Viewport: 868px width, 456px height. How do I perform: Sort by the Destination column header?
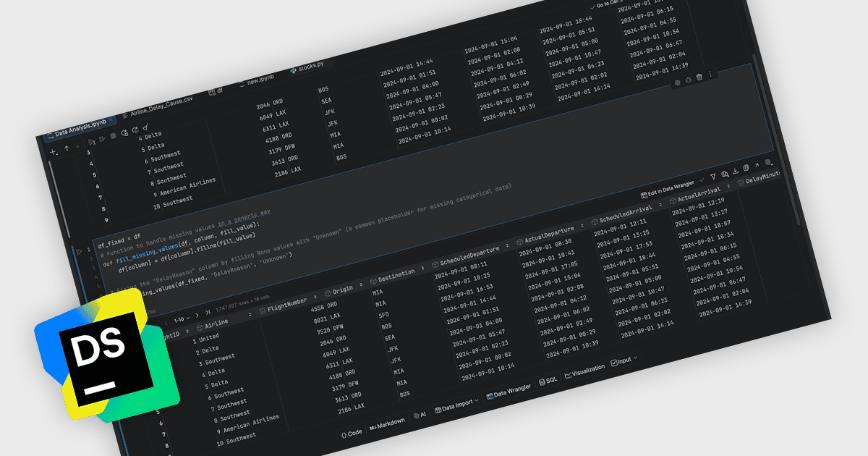click(x=396, y=274)
